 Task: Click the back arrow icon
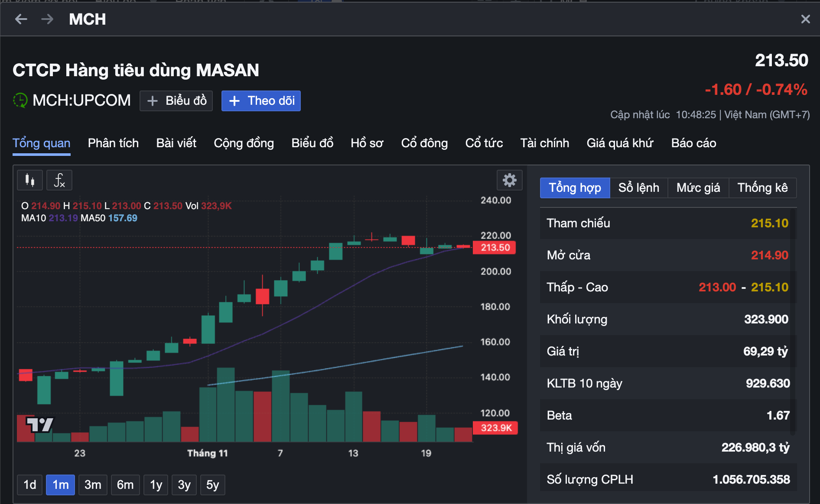coord(21,19)
